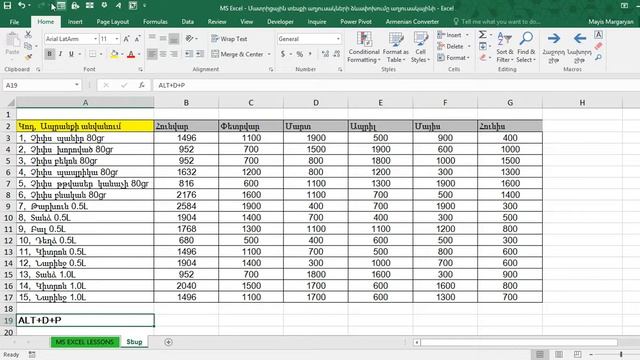Toggle Italic formatting
Viewport: 640px width, 360px height.
tap(60, 54)
